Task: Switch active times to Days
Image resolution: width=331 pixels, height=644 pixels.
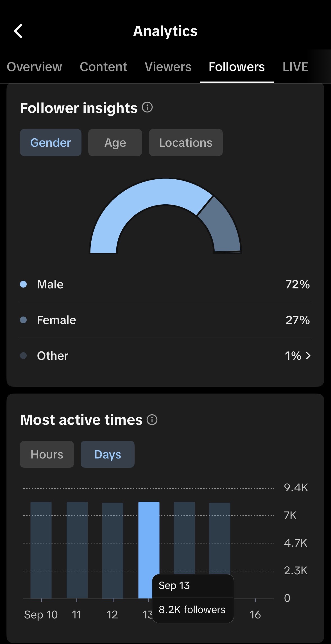Action: point(108,454)
